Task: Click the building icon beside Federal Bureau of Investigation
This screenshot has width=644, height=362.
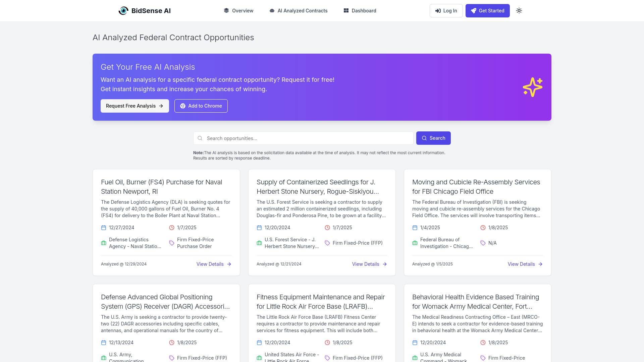Action: click(x=415, y=243)
